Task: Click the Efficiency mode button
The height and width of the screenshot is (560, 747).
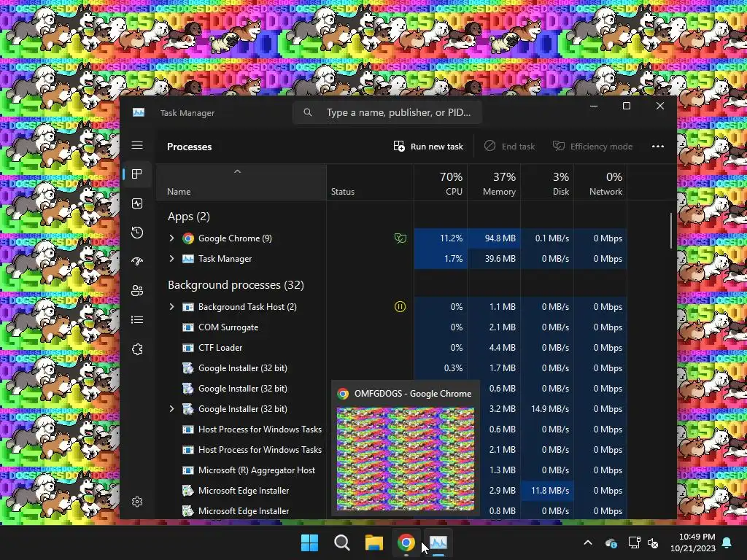Action: [592, 146]
